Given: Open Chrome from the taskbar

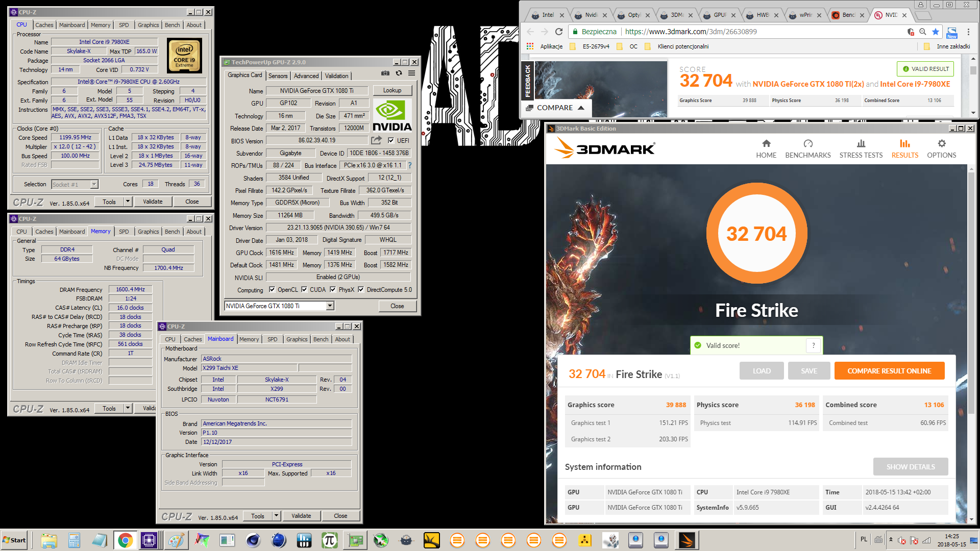Looking at the screenshot, I should click(125, 540).
